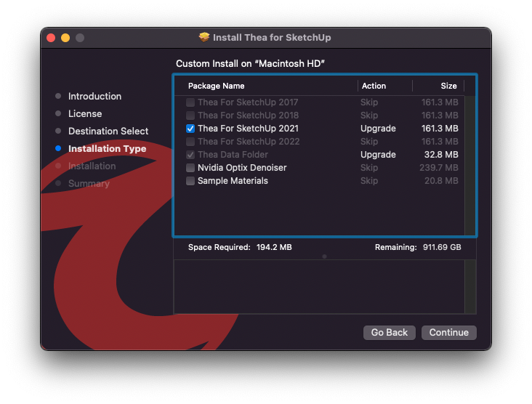Image resolution: width=532 pixels, height=404 pixels.
Task: Select the Introduction step in sidebar
Action: (94, 97)
